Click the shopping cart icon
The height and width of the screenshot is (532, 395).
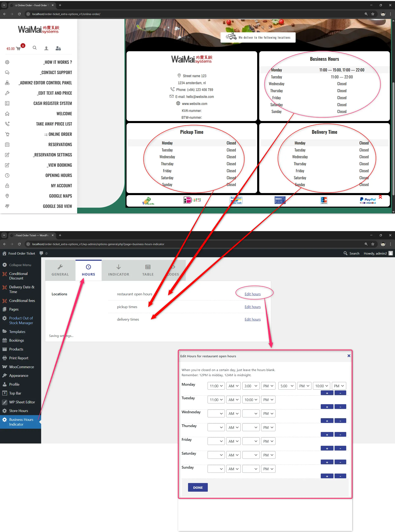tap(18, 49)
